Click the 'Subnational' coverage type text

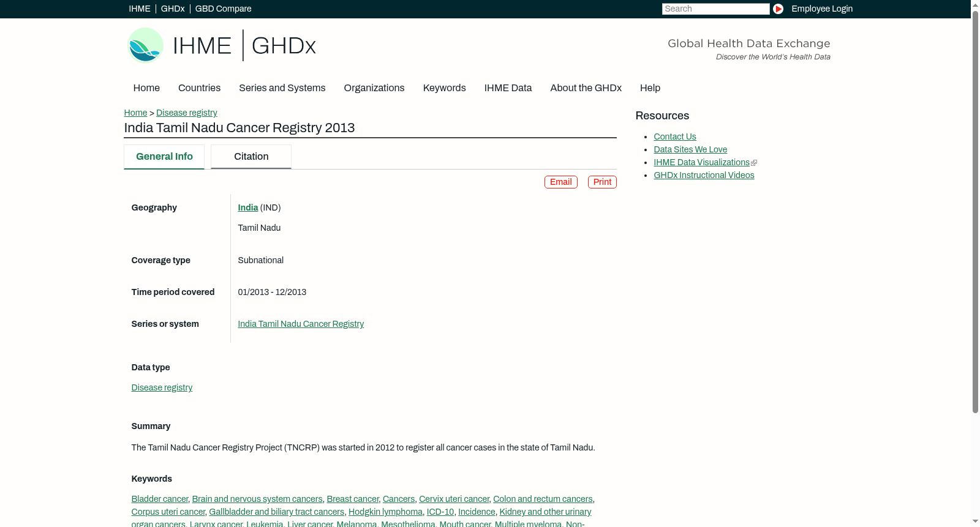click(260, 260)
